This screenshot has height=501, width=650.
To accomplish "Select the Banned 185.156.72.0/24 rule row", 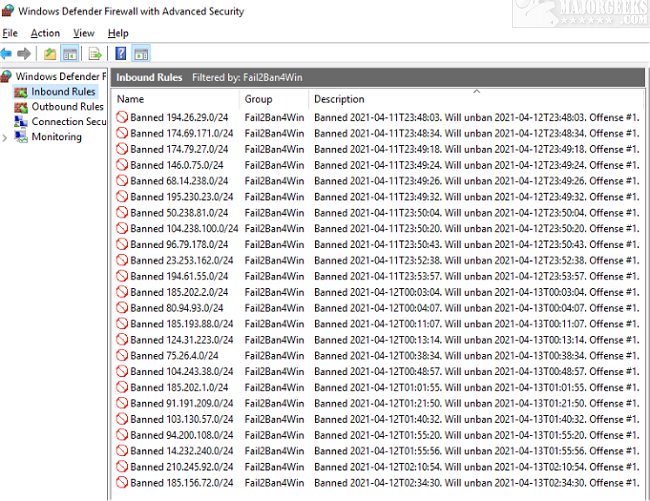I will point(176,483).
